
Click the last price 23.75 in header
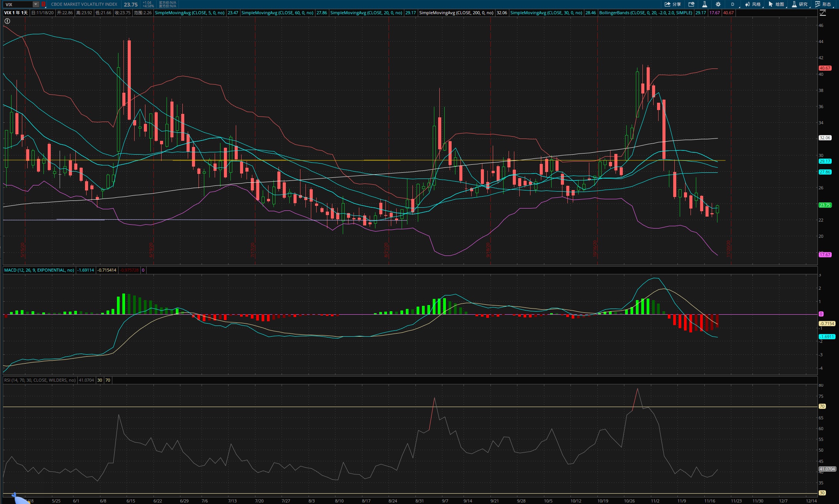[131, 5]
